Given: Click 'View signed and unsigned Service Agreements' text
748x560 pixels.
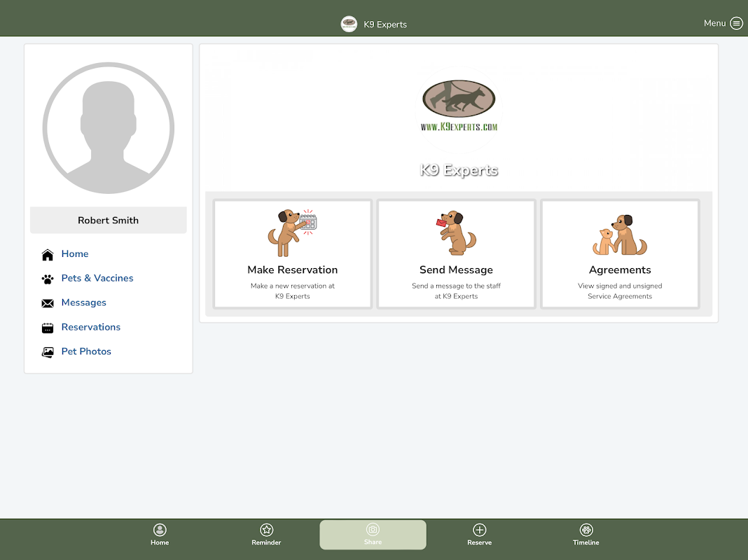Looking at the screenshot, I should [620, 290].
